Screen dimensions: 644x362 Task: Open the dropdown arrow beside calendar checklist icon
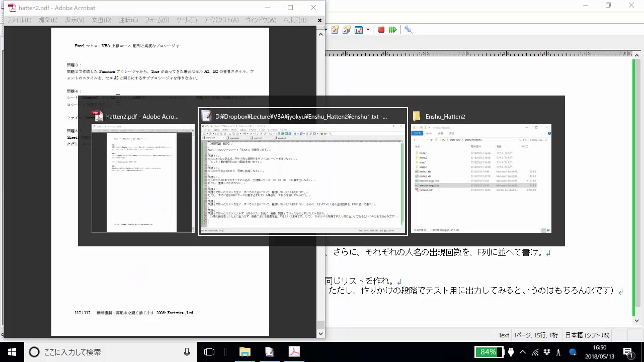click(368, 30)
